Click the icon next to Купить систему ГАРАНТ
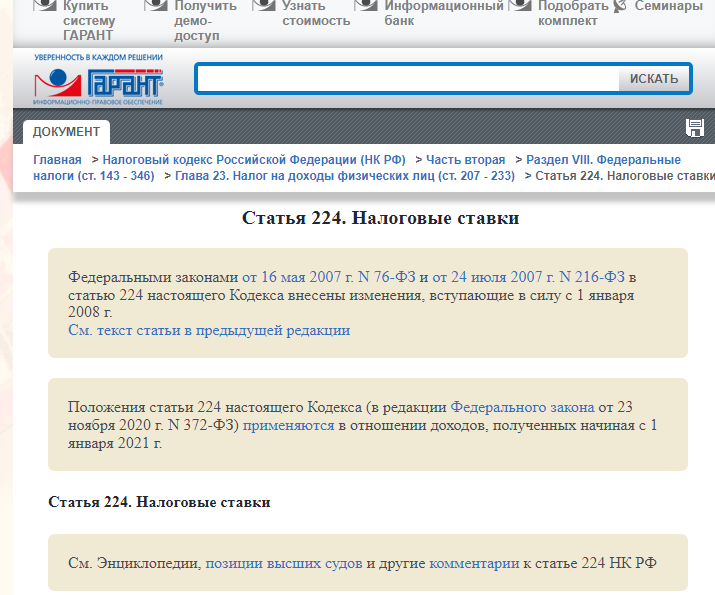 [45, 5]
